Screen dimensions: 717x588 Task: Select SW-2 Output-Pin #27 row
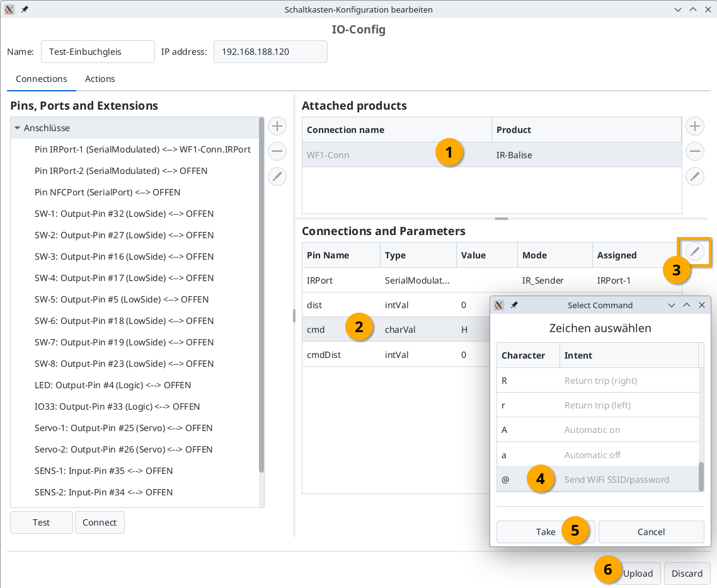point(134,236)
